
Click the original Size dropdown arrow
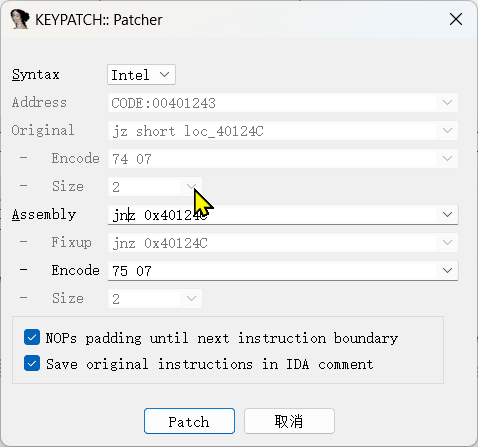(191, 186)
